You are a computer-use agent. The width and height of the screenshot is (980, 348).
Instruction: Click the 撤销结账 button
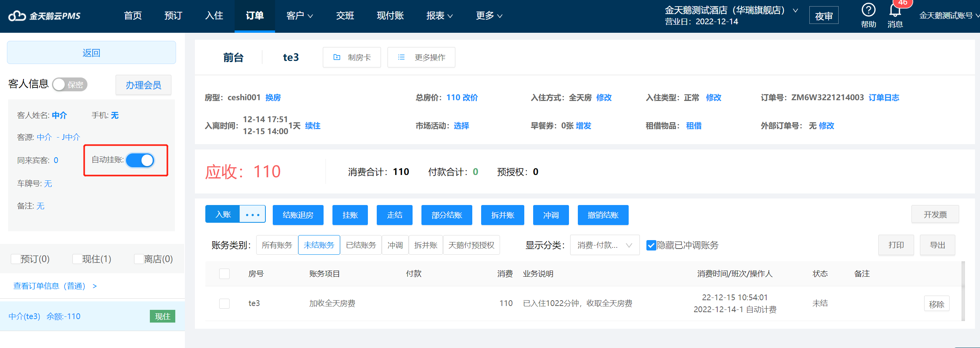[x=603, y=215]
